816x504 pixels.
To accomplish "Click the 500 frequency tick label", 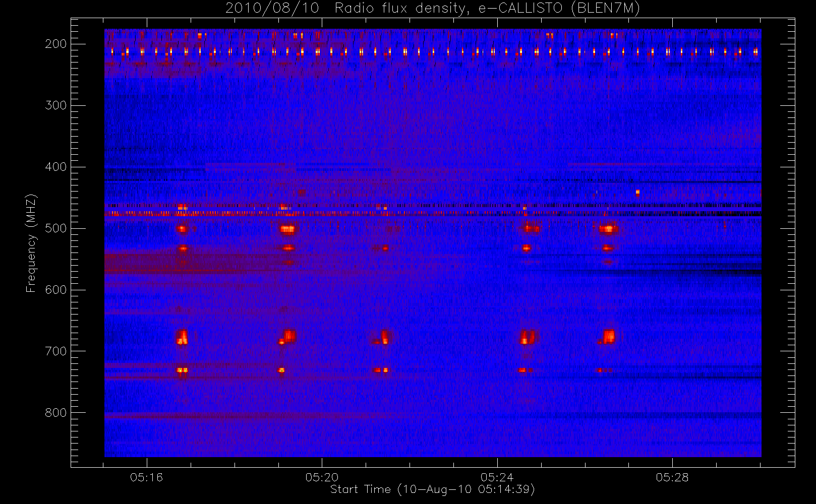I will coord(56,228).
